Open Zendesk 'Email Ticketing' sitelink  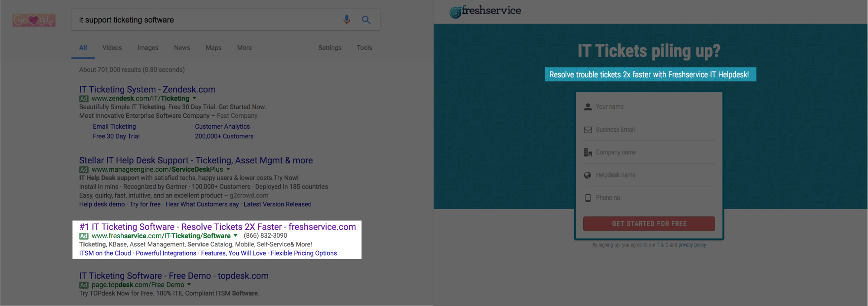pos(114,126)
